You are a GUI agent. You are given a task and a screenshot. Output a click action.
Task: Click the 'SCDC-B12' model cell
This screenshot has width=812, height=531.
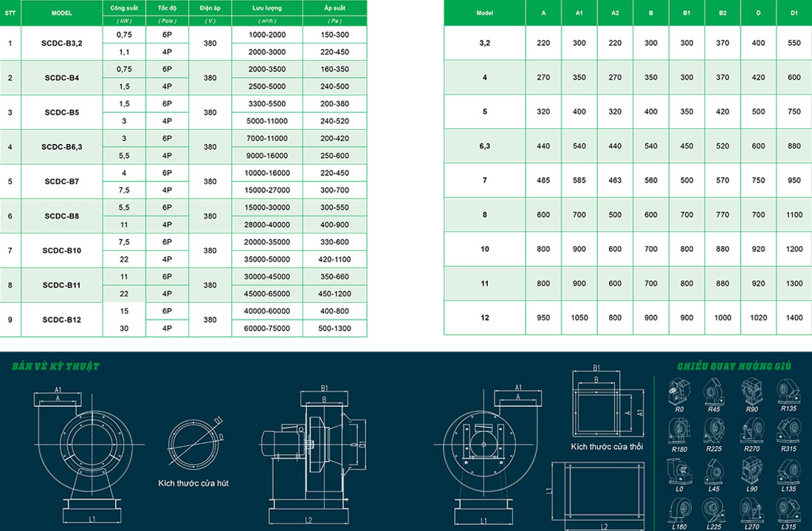coord(61,320)
